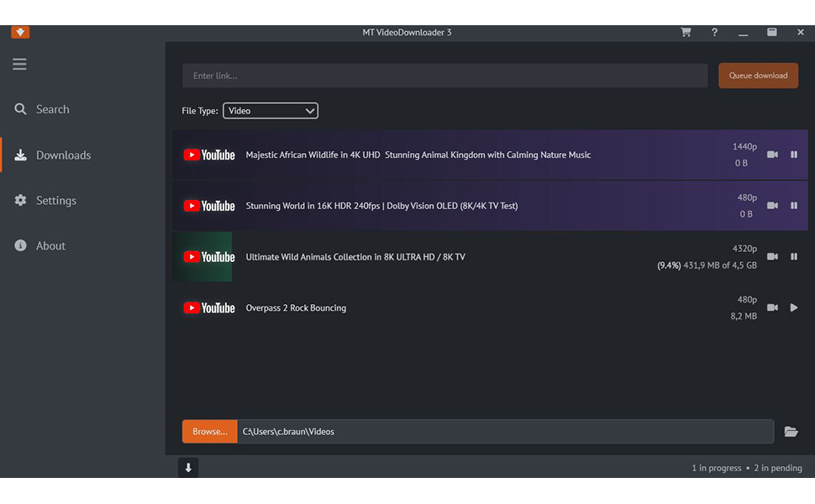Open the shopping cart purchase icon

click(x=686, y=32)
